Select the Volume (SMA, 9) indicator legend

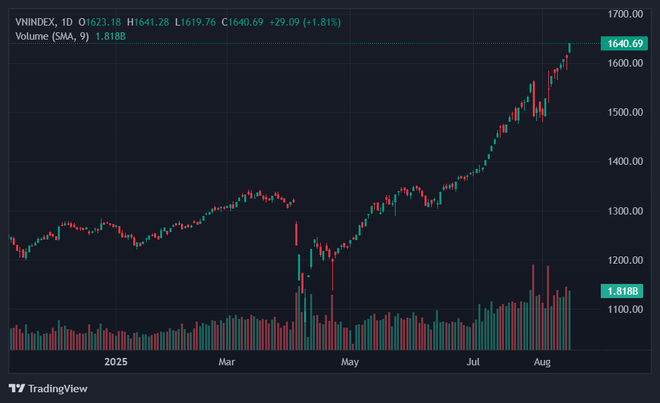click(x=52, y=36)
